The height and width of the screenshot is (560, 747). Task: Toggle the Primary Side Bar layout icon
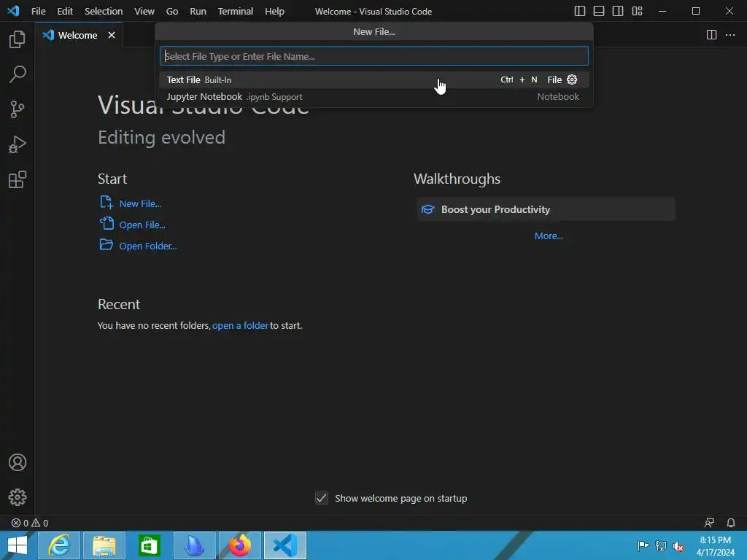click(x=579, y=11)
